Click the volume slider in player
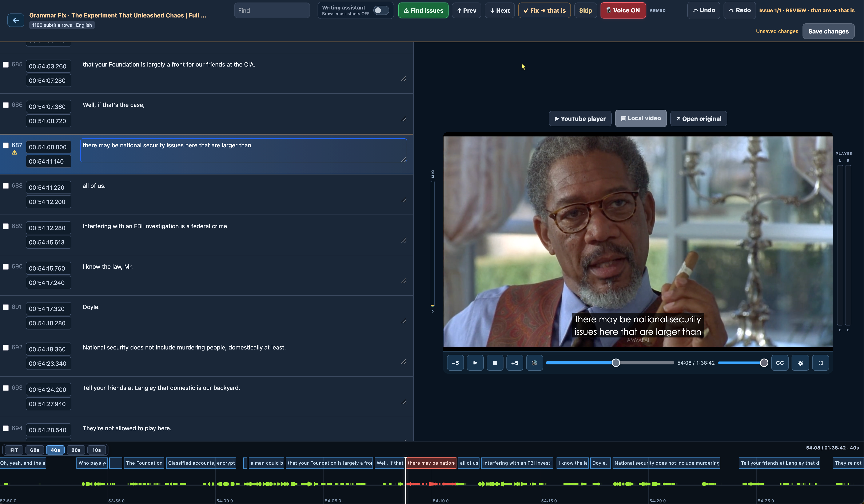 pyautogui.click(x=743, y=363)
